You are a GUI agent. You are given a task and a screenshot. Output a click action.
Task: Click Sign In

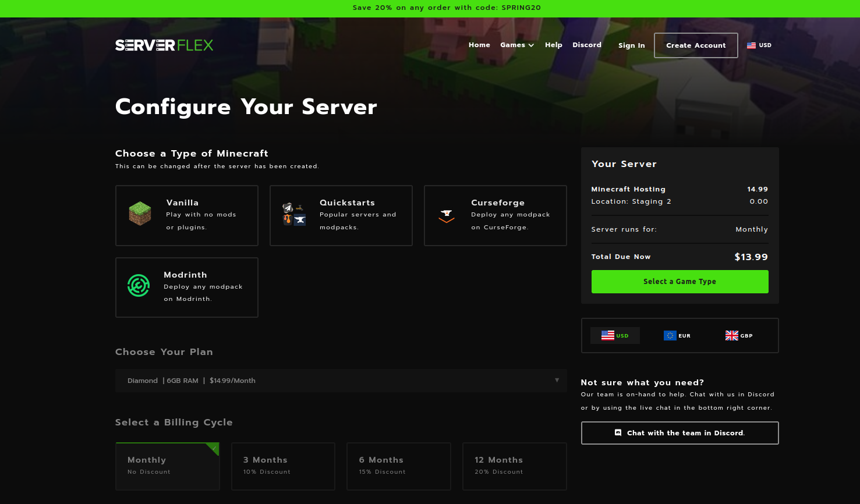coord(632,45)
